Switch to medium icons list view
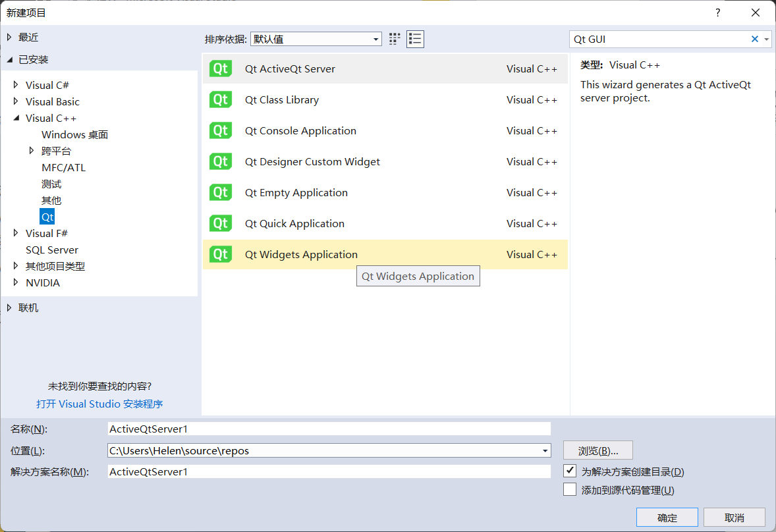The height and width of the screenshot is (532, 776). coord(415,39)
